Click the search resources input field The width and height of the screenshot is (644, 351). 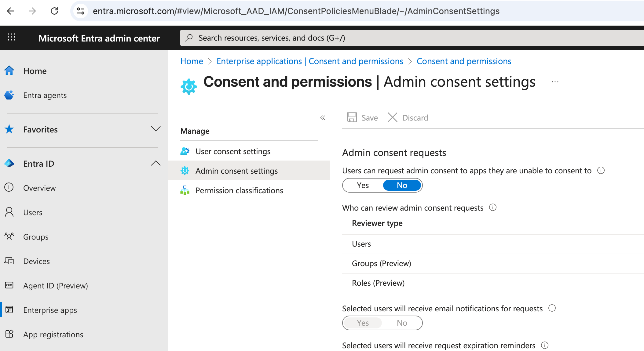coord(397,38)
